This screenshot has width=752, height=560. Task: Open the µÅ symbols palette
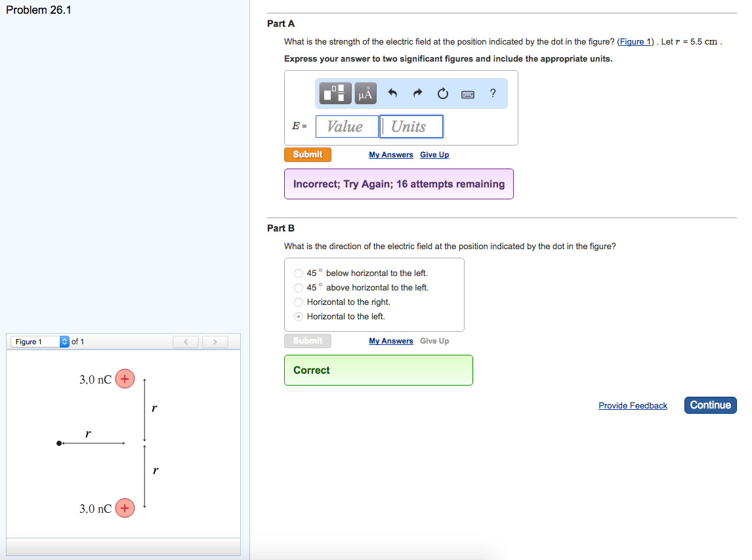(x=366, y=93)
